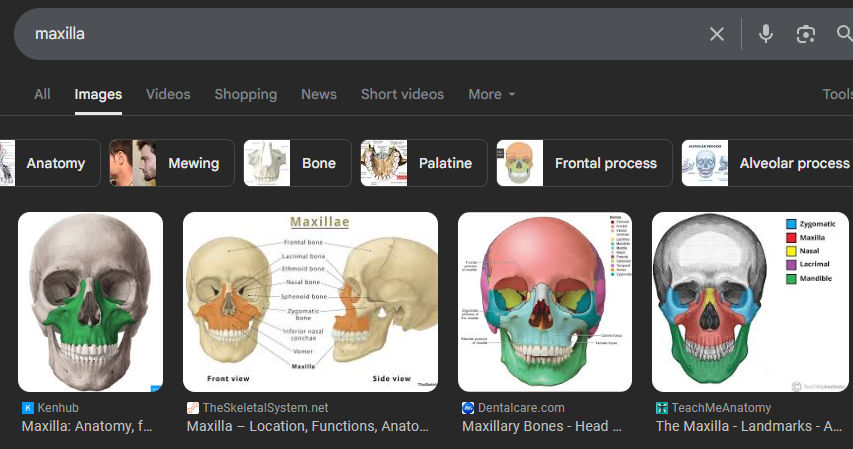Click TheSkeletalSystem.net favicon icon
853x449 pixels.
tap(193, 408)
